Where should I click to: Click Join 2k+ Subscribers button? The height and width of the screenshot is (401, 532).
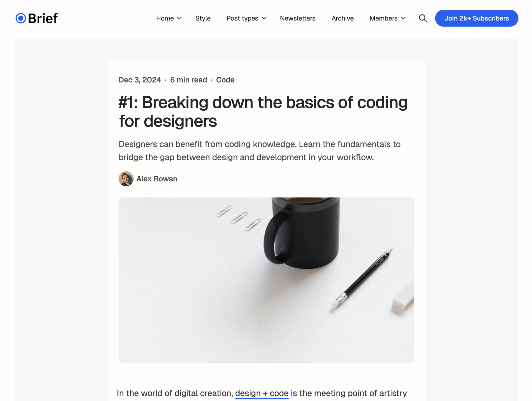pyautogui.click(x=477, y=18)
